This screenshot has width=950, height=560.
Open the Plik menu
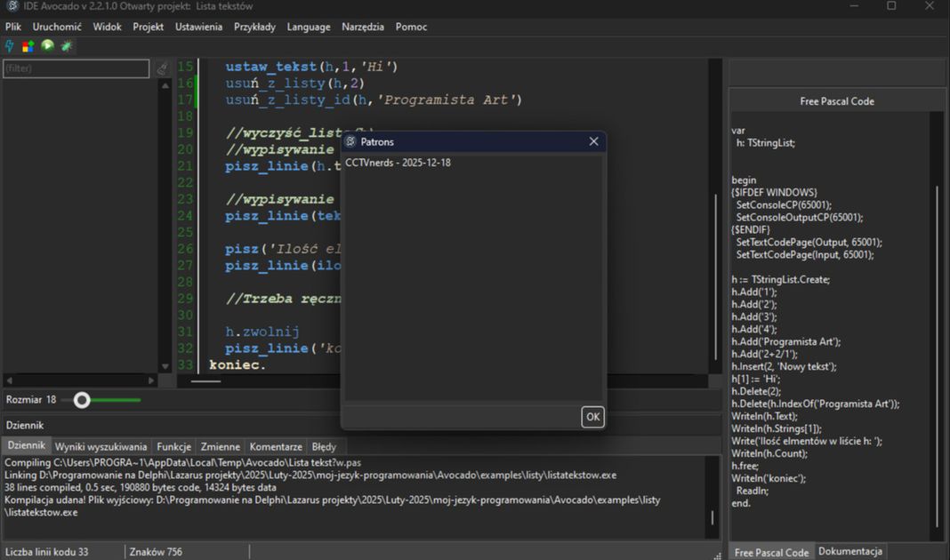[13, 27]
